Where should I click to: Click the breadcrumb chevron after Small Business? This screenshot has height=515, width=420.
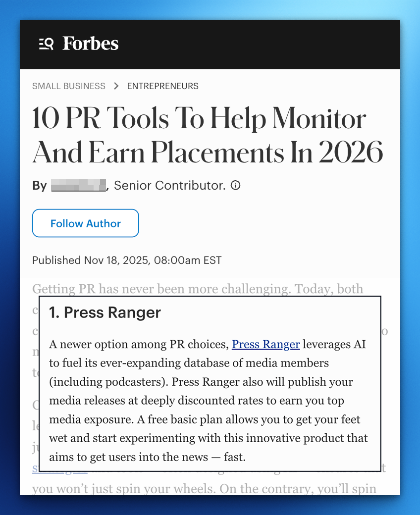116,86
